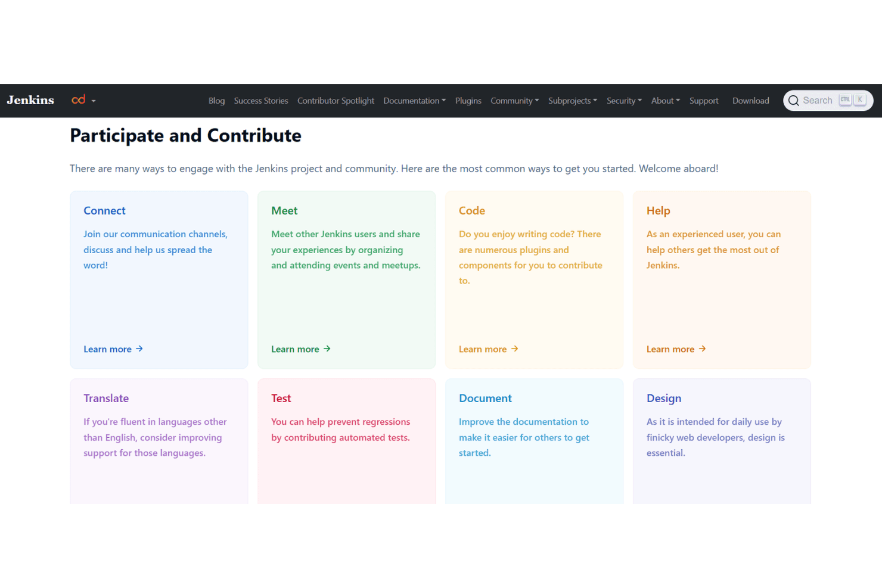The width and height of the screenshot is (882, 588).
Task: Click the arrow icon beside Code's Learn more
Action: (515, 349)
